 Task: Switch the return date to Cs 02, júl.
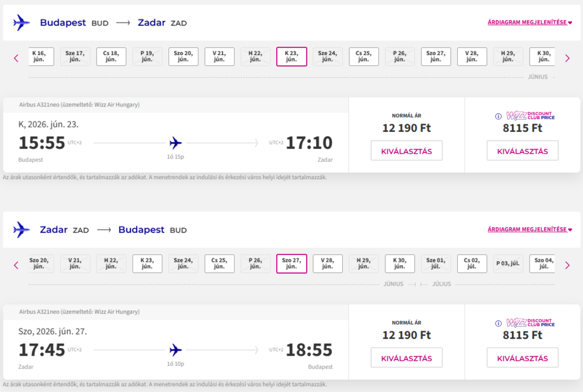[472, 263]
